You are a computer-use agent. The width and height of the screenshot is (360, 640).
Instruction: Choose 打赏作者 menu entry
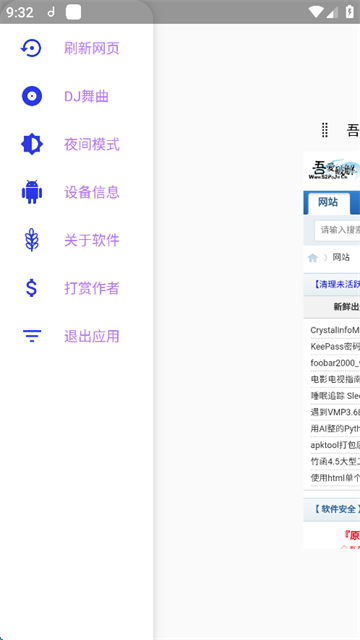pyautogui.click(x=92, y=288)
